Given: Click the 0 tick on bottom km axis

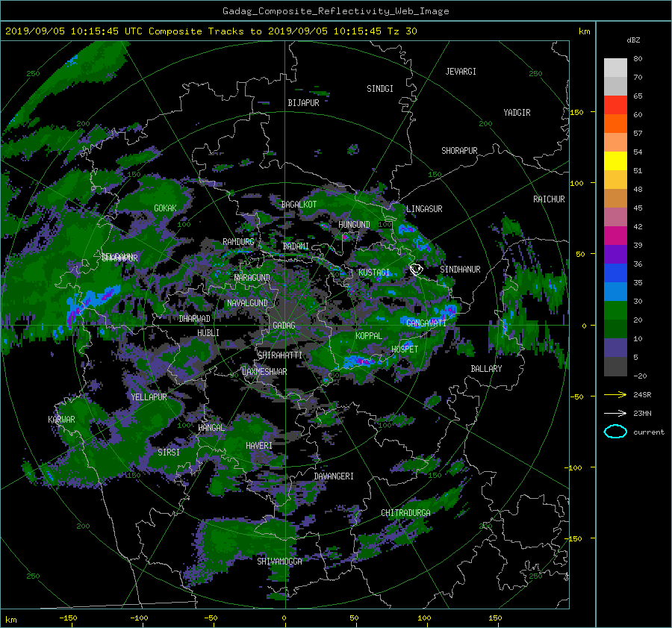Looking at the screenshot, I should click(284, 618).
